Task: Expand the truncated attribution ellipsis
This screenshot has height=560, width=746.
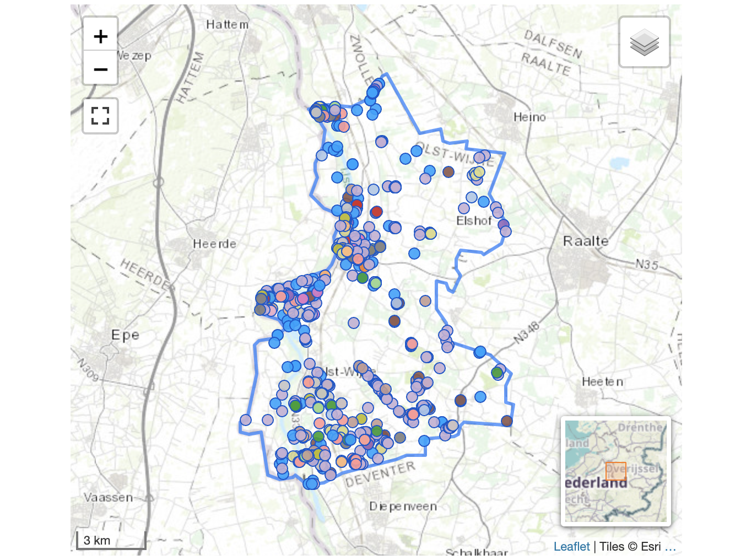Action: 670,546
